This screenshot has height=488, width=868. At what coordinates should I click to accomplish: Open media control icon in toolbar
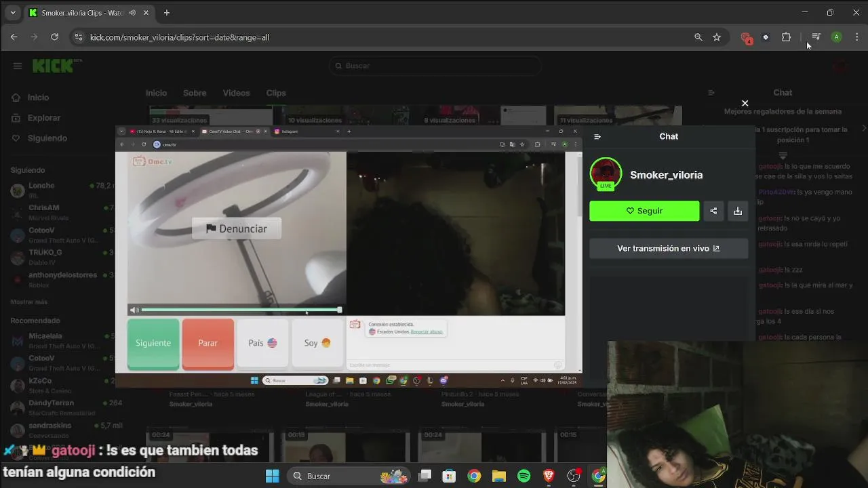click(x=816, y=37)
